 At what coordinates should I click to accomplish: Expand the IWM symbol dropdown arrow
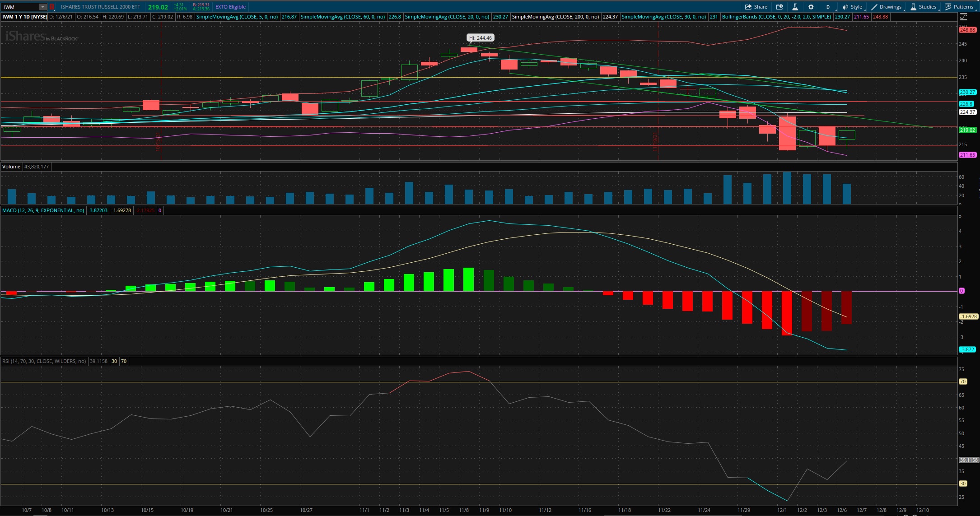click(42, 7)
